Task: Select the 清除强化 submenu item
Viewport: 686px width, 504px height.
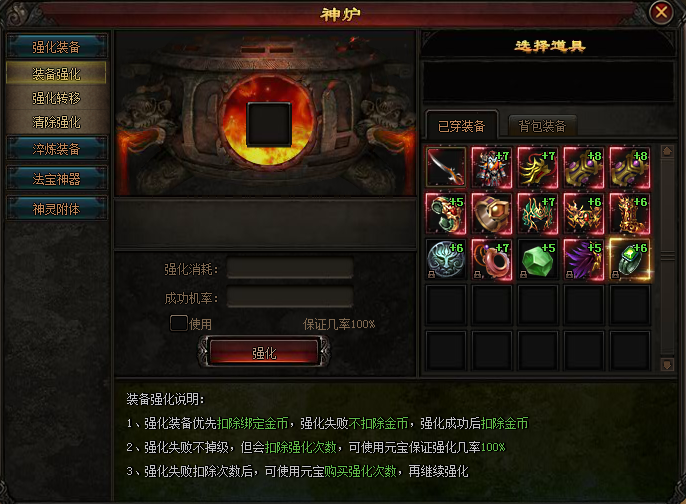Action: [56, 122]
